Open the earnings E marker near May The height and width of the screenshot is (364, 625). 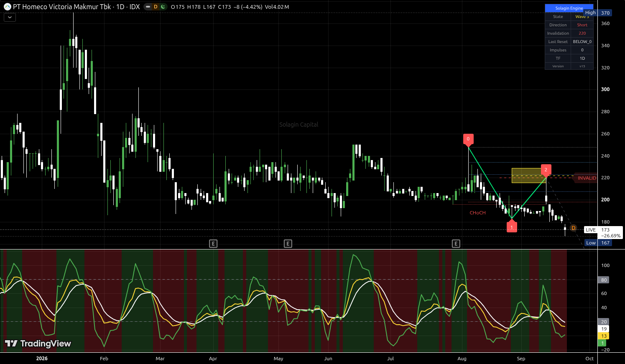(x=288, y=244)
